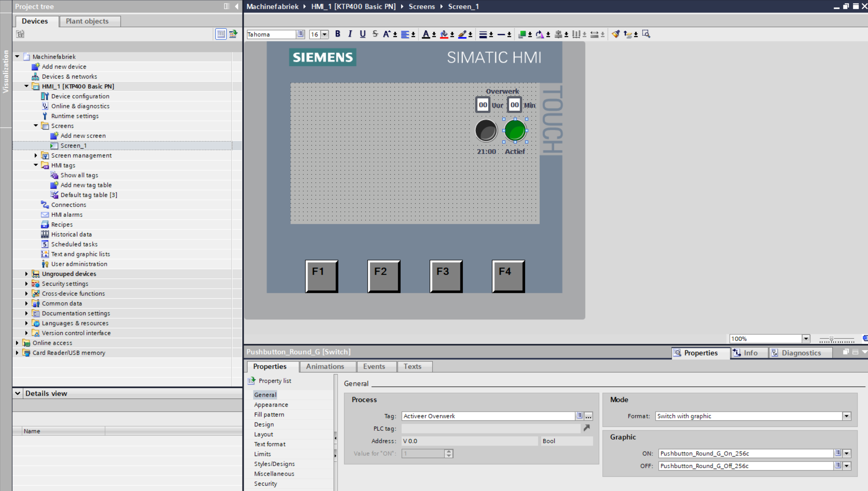Click the zoom selection icon
The image size is (868, 491).
[x=646, y=34]
